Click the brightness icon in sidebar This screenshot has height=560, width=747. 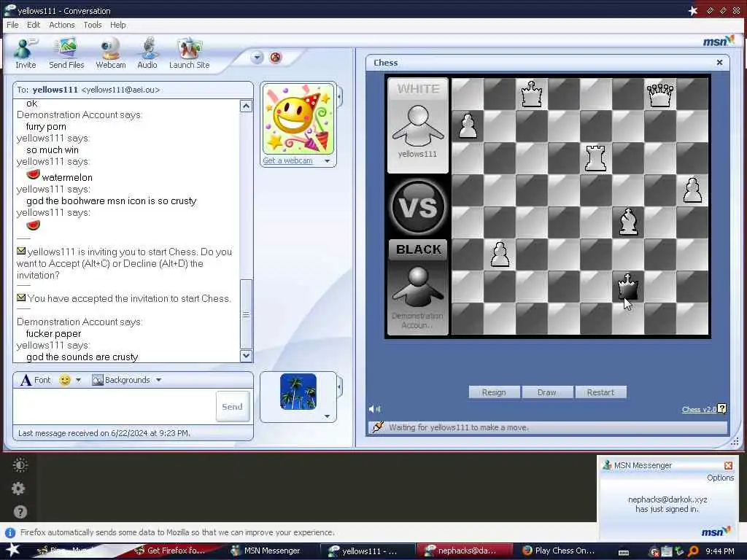coord(20,464)
